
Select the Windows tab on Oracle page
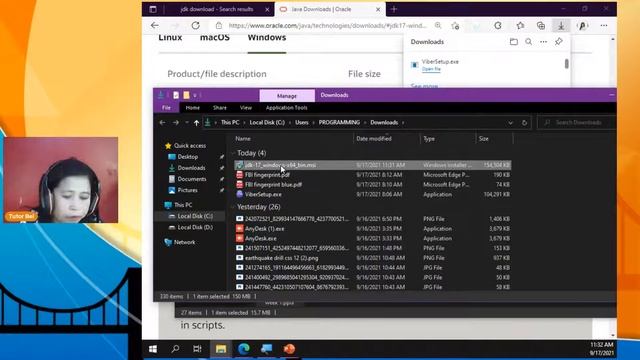(267, 38)
